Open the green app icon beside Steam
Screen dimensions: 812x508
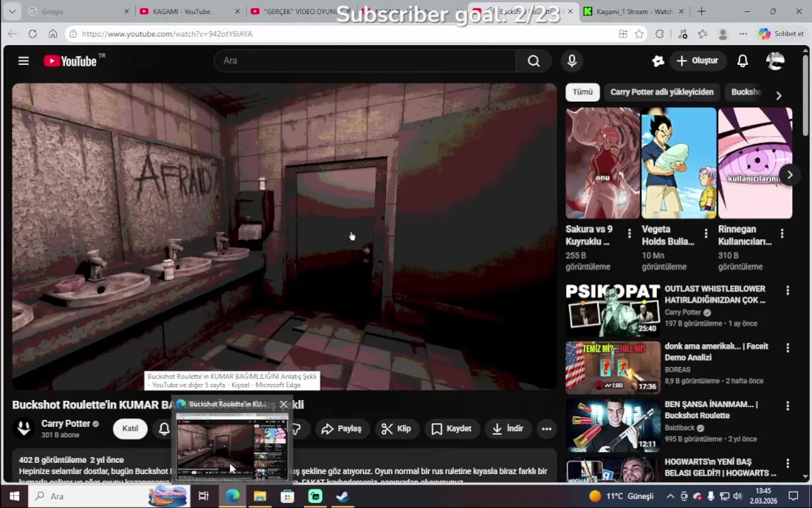click(x=315, y=496)
